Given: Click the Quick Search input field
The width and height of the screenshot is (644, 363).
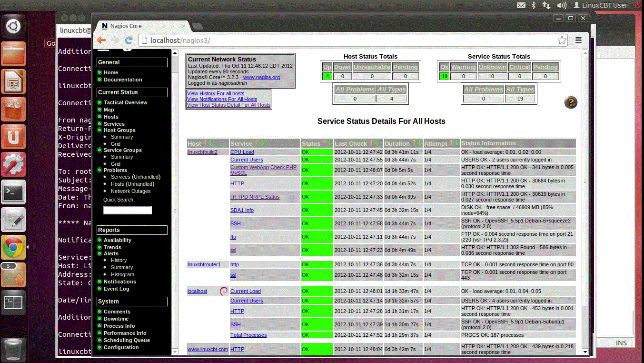Looking at the screenshot, I should pos(128,210).
